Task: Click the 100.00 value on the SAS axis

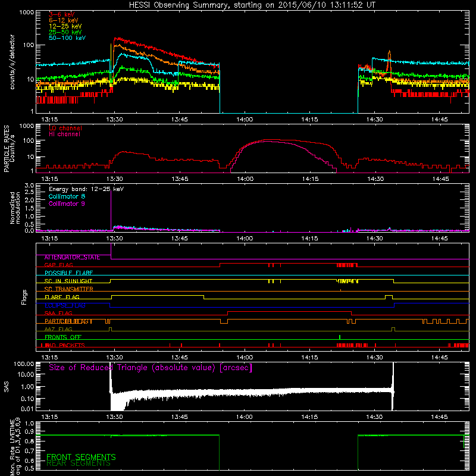Action: pyautogui.click(x=24, y=364)
